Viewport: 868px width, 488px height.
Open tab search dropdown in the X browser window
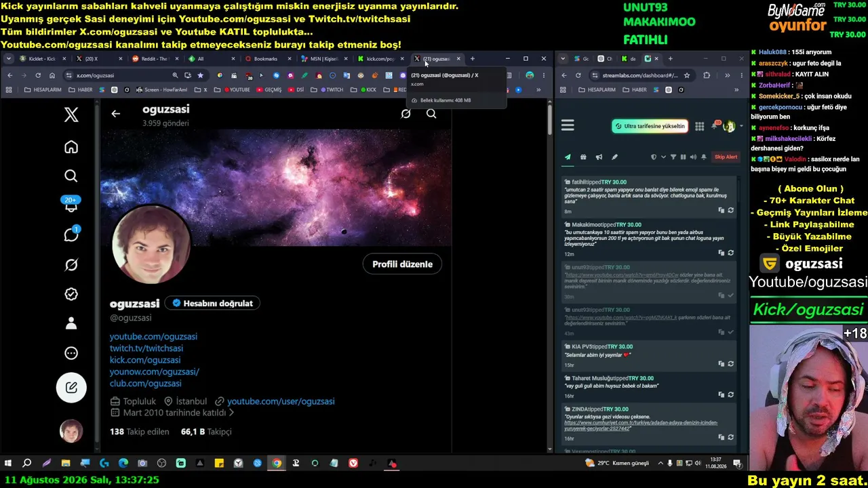(9, 59)
